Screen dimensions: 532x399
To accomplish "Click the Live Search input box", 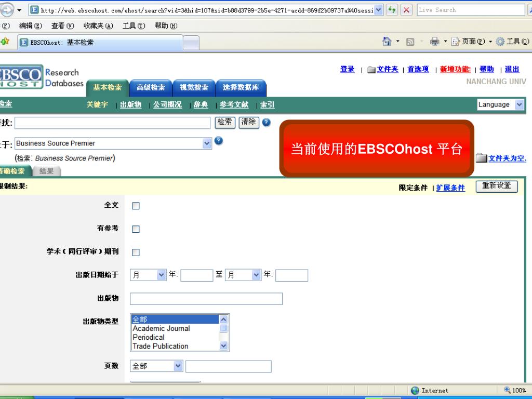I will point(471,10).
